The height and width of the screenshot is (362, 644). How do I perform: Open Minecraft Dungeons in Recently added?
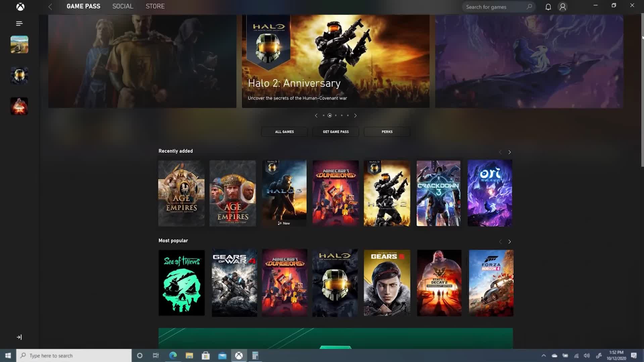(336, 193)
